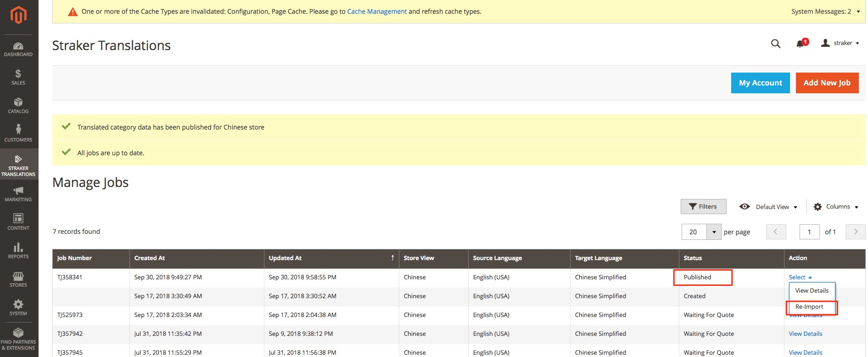The height and width of the screenshot is (357, 868).
Task: Open the Magento logo home
Action: tap(18, 15)
